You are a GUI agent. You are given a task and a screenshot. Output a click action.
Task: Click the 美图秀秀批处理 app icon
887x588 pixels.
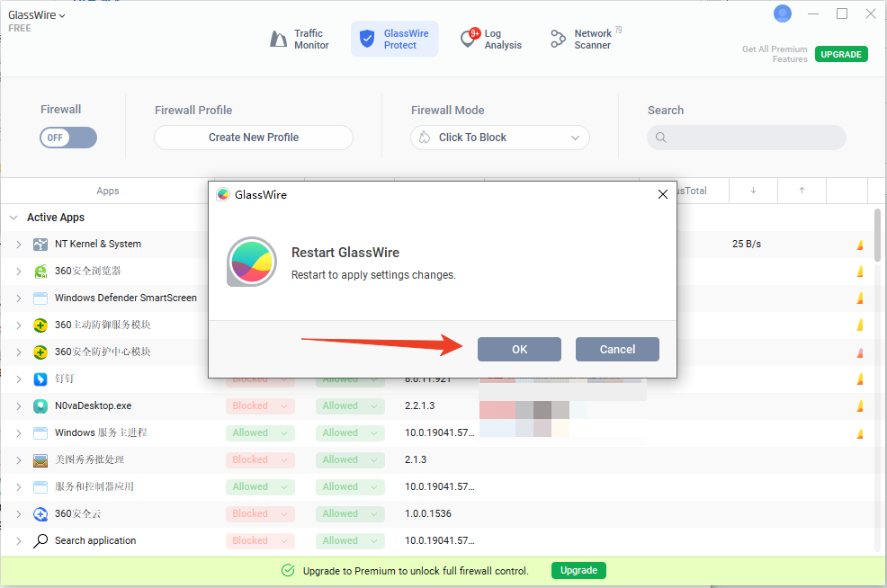(40, 460)
